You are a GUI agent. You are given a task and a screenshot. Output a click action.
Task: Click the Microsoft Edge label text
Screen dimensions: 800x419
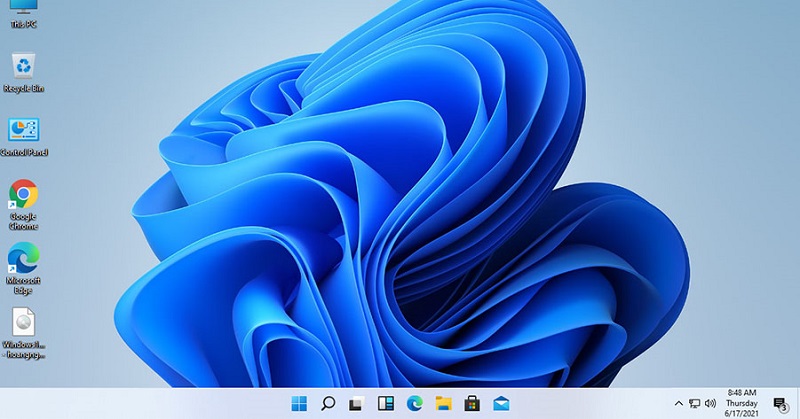[x=23, y=285]
